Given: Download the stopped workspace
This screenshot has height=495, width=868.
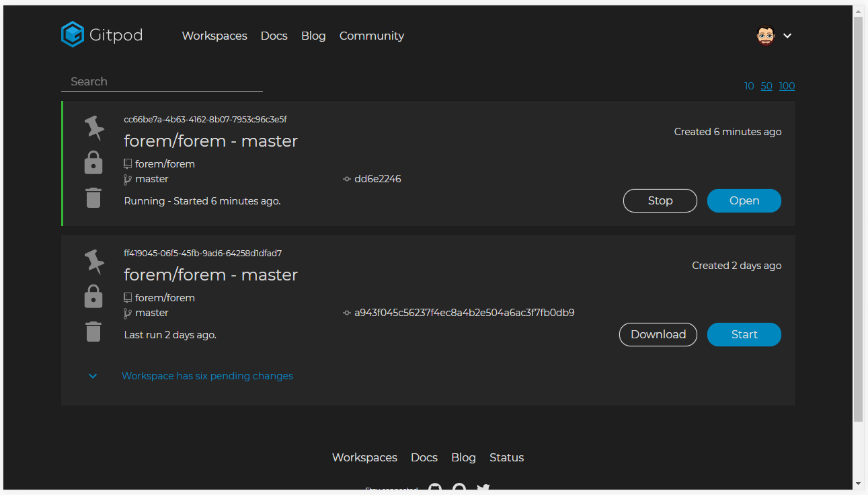Looking at the screenshot, I should click(658, 334).
